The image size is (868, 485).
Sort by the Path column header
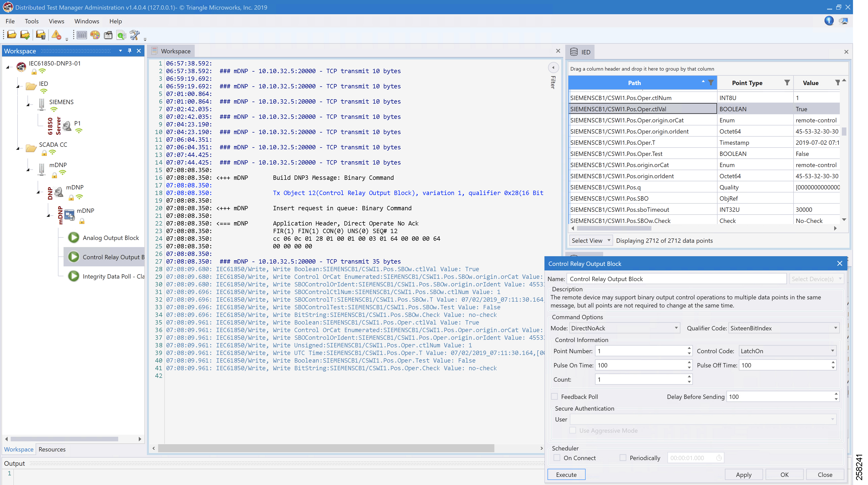coord(634,83)
